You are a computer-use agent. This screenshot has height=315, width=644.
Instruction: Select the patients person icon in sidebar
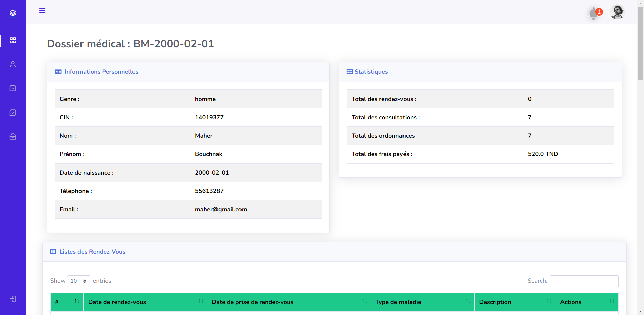pos(13,64)
